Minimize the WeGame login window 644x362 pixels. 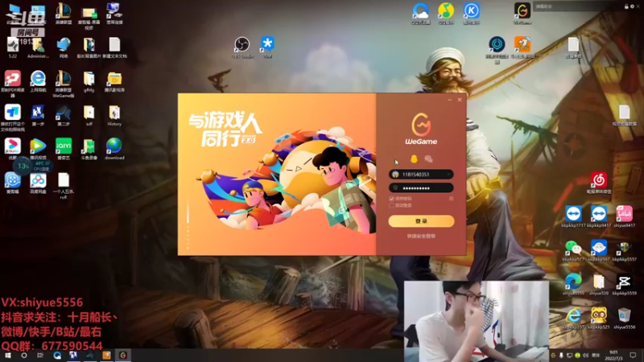click(x=450, y=100)
